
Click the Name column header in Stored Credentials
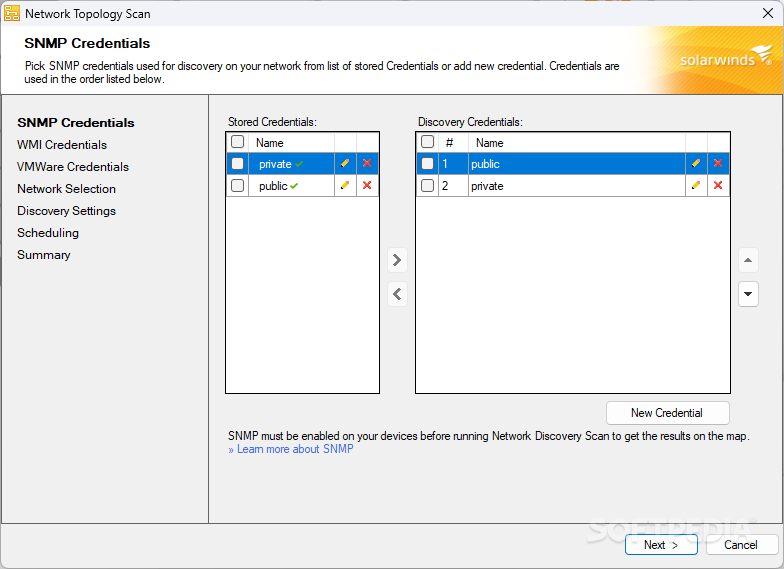(x=292, y=142)
